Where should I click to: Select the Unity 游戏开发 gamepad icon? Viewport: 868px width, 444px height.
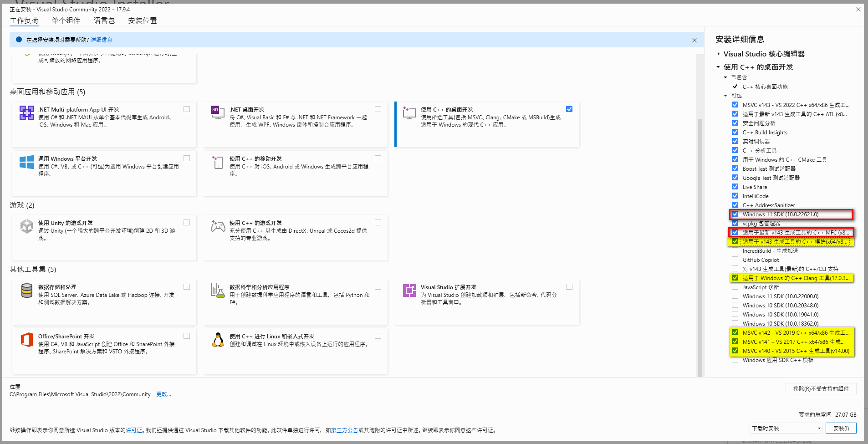[x=27, y=226]
